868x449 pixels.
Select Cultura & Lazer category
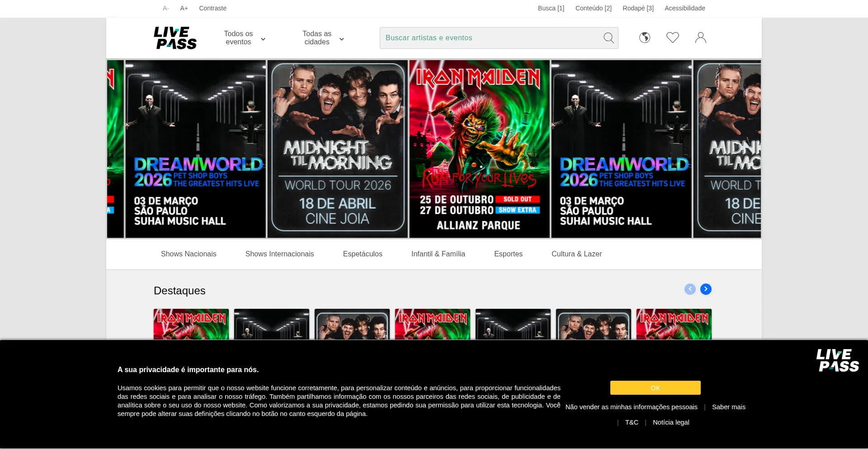[576, 254]
